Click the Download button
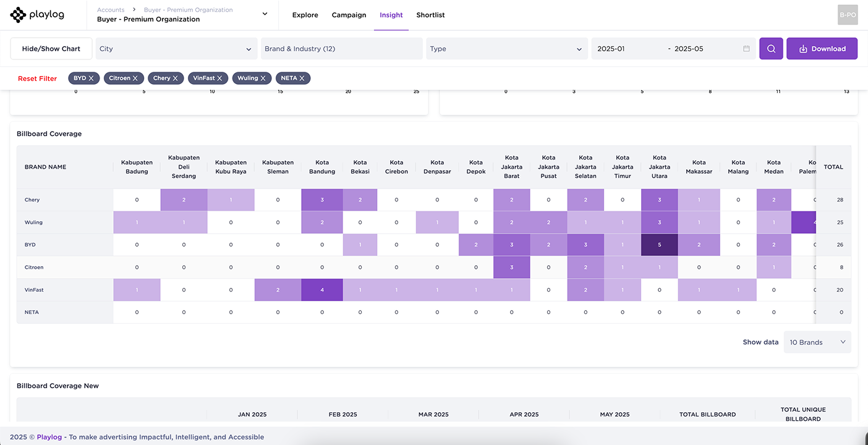The width and height of the screenshot is (868, 445). click(x=822, y=49)
